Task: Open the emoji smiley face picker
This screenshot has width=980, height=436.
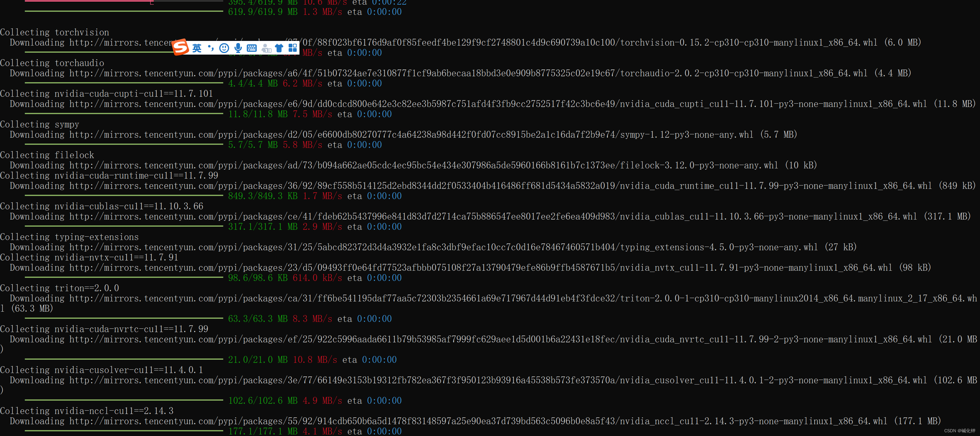Action: (x=224, y=48)
